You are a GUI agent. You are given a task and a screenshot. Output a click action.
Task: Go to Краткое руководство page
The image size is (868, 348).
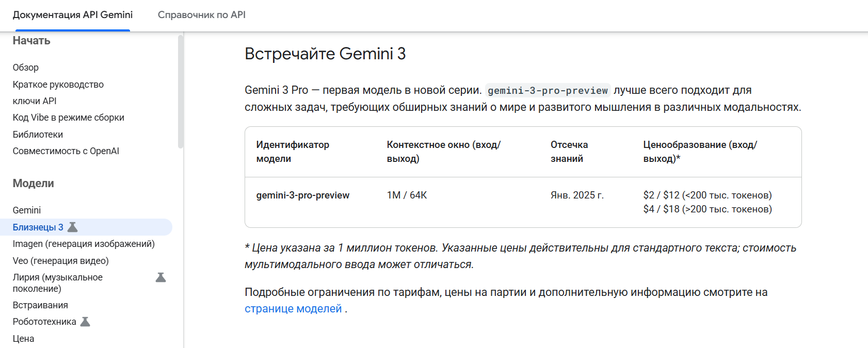[x=58, y=85]
